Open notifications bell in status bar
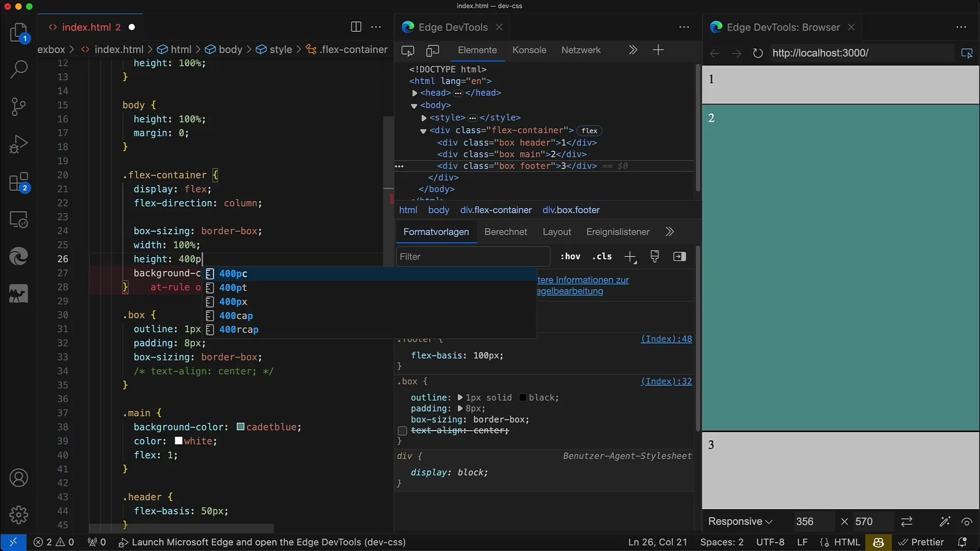This screenshot has width=980, height=551. pyautogui.click(x=963, y=542)
